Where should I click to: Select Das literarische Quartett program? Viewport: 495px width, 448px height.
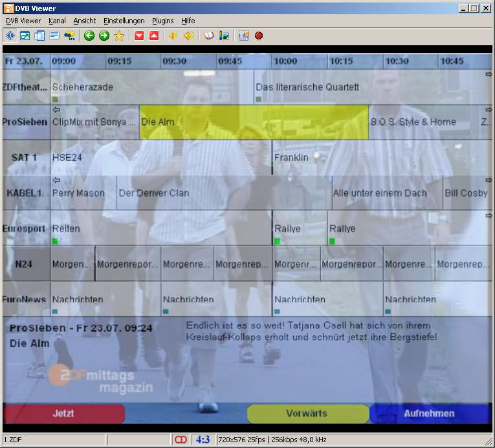[x=373, y=87]
